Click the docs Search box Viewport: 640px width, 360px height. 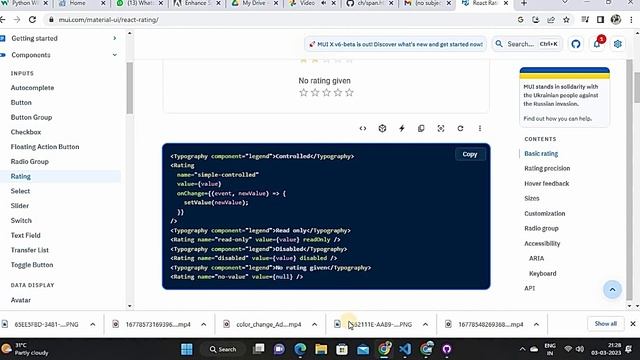pos(527,44)
